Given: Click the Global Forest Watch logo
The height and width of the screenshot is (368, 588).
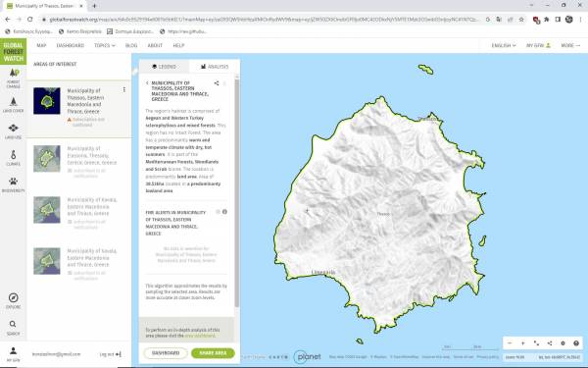Looking at the screenshot, I should 13,51.
